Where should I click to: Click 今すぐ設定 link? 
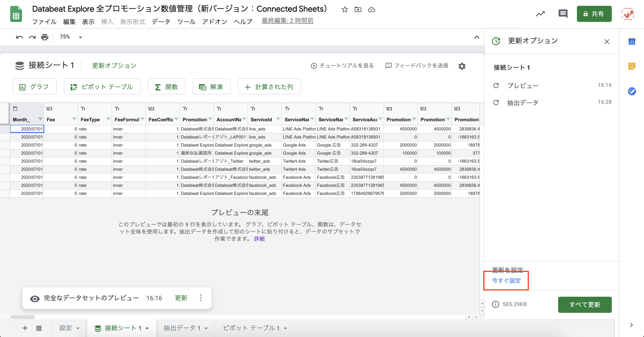click(x=506, y=280)
